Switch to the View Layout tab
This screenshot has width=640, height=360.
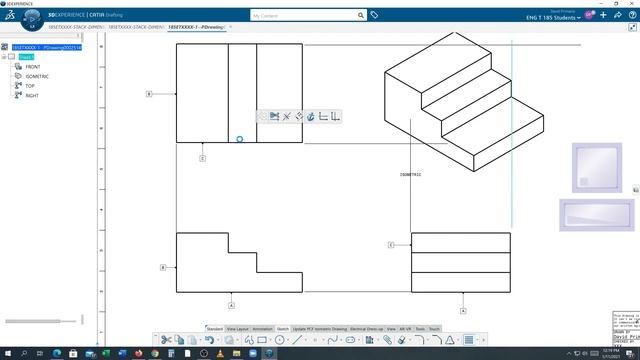(x=237, y=329)
